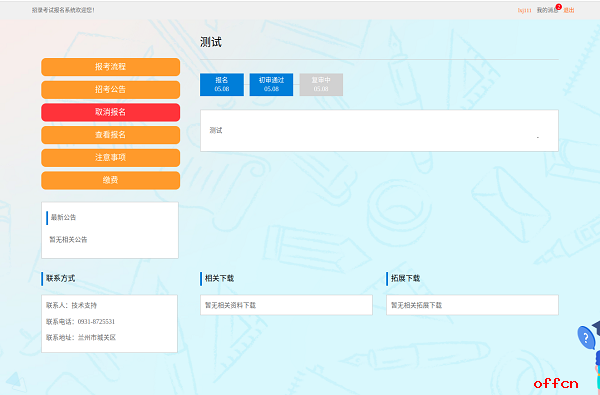Open the blue question mark help bubble
This screenshot has width=600, height=395.
pyautogui.click(x=585, y=338)
